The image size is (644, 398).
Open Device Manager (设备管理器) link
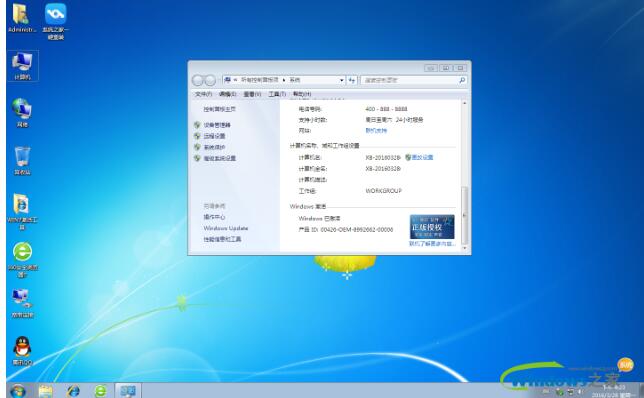[217, 125]
